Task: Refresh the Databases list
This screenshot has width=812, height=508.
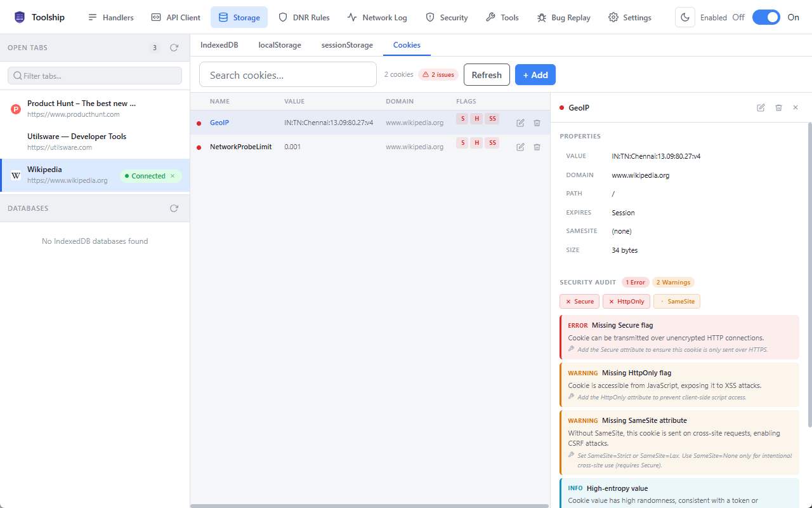Action: coord(174,208)
